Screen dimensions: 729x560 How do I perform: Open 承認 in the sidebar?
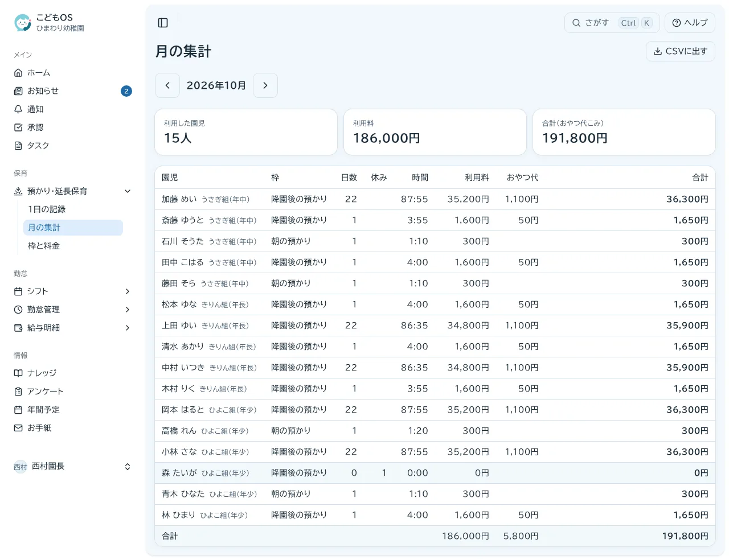tap(73, 127)
